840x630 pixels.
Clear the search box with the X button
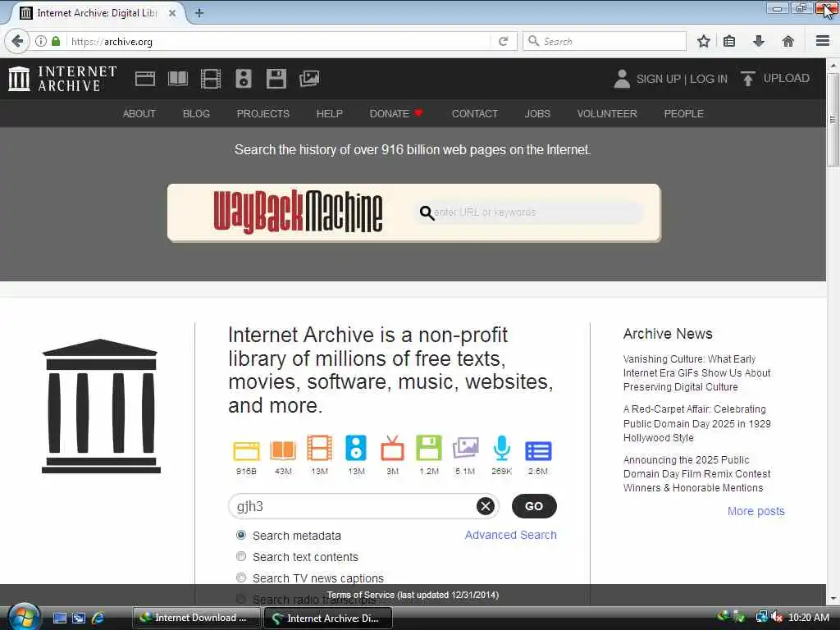click(486, 506)
